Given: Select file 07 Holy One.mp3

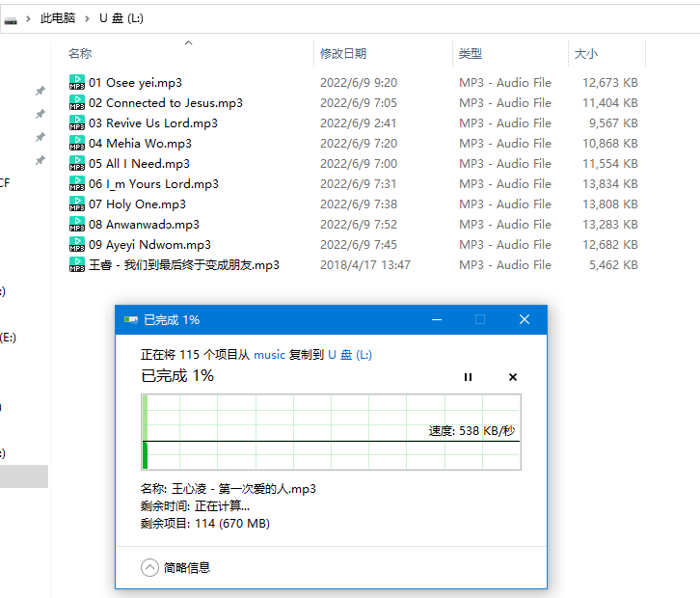Looking at the screenshot, I should coord(137,204).
